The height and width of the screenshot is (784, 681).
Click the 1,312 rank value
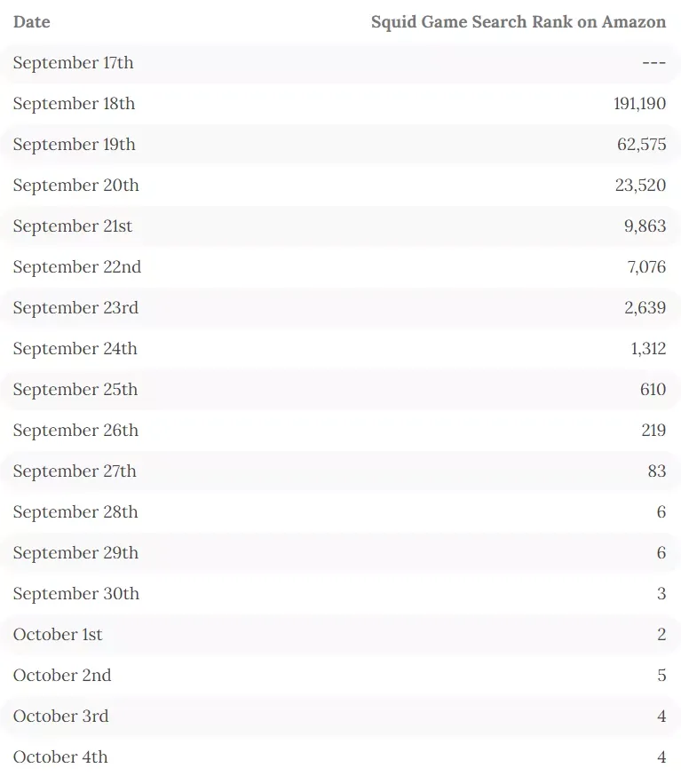point(648,349)
